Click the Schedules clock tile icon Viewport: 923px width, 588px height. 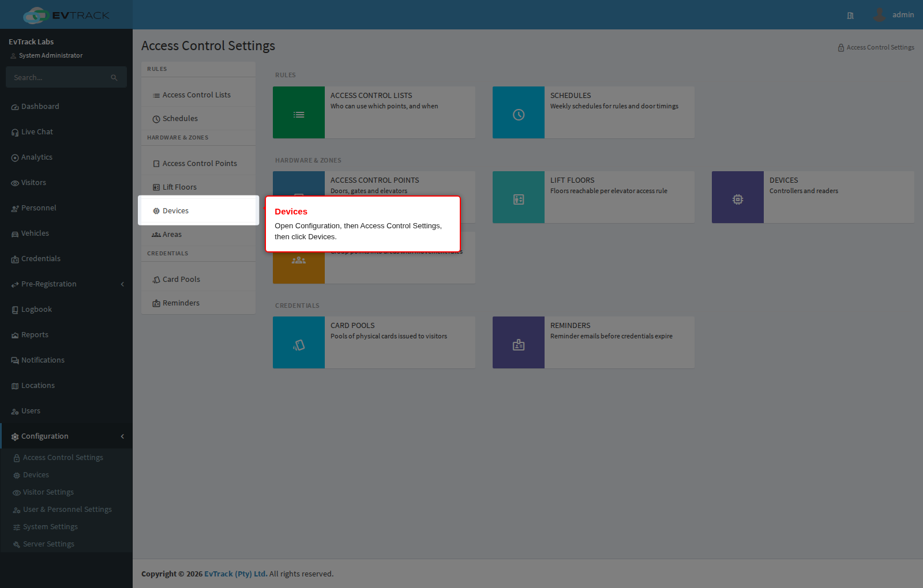(519, 112)
